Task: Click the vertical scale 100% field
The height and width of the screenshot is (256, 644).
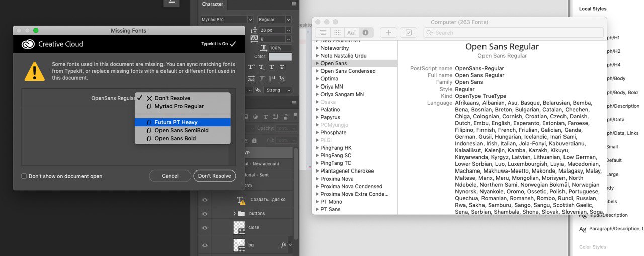Action: tap(281, 48)
